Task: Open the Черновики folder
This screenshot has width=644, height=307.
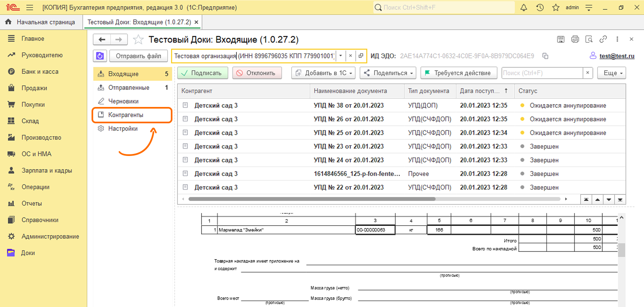Action: [132, 101]
